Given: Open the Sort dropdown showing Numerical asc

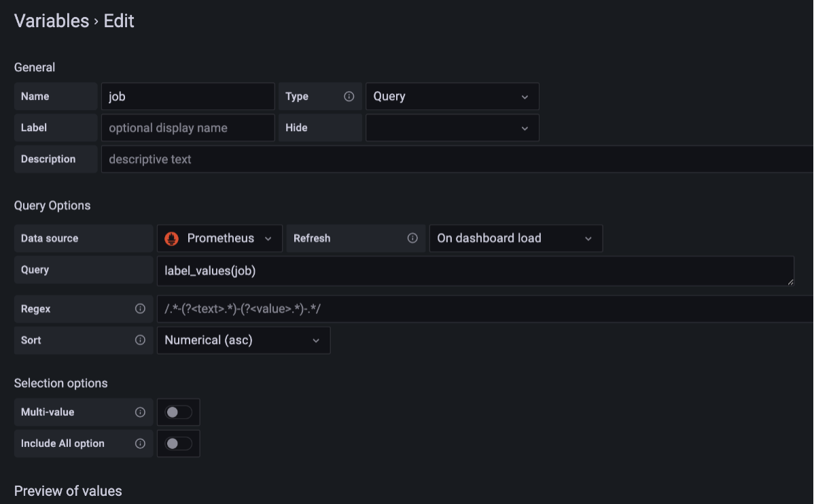Looking at the screenshot, I should 243,340.
